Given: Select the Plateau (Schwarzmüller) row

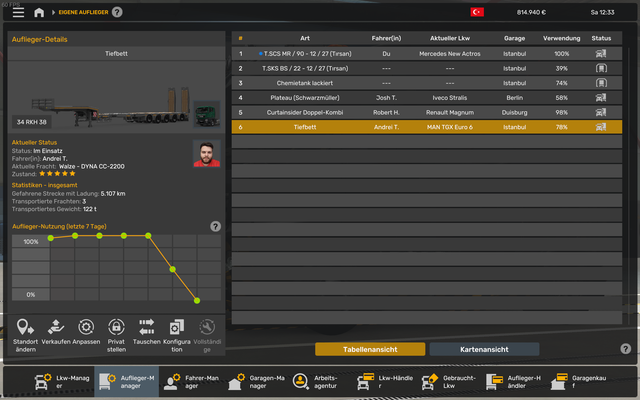Looking at the screenshot, I should 427,98.
